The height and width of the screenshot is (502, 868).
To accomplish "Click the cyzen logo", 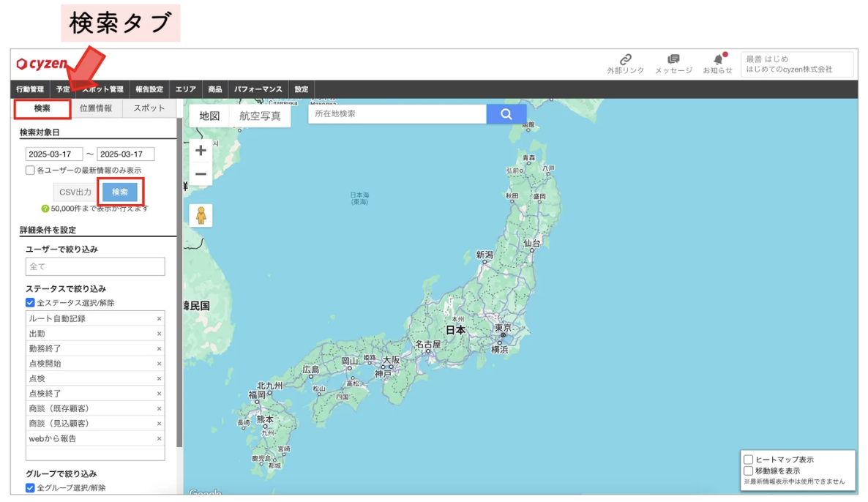I will tap(42, 64).
